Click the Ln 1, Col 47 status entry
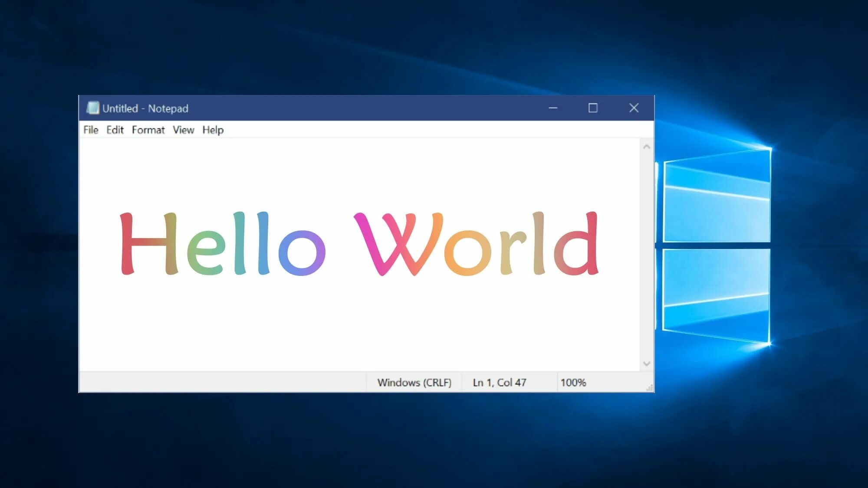This screenshot has height=488, width=868. [x=500, y=383]
